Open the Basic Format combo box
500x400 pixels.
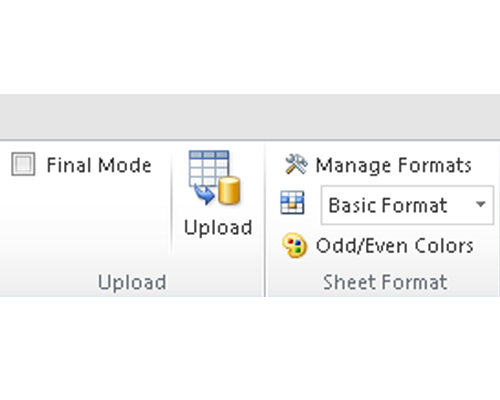(407, 205)
